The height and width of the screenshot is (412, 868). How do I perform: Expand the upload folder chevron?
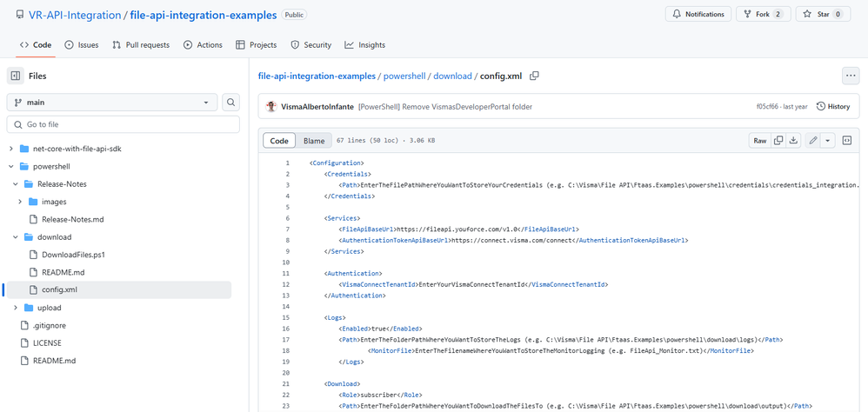16,308
